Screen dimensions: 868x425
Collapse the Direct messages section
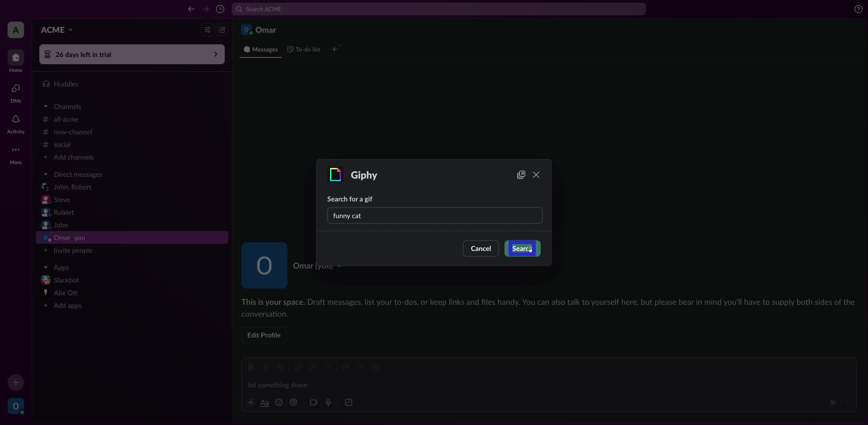pyautogui.click(x=46, y=174)
